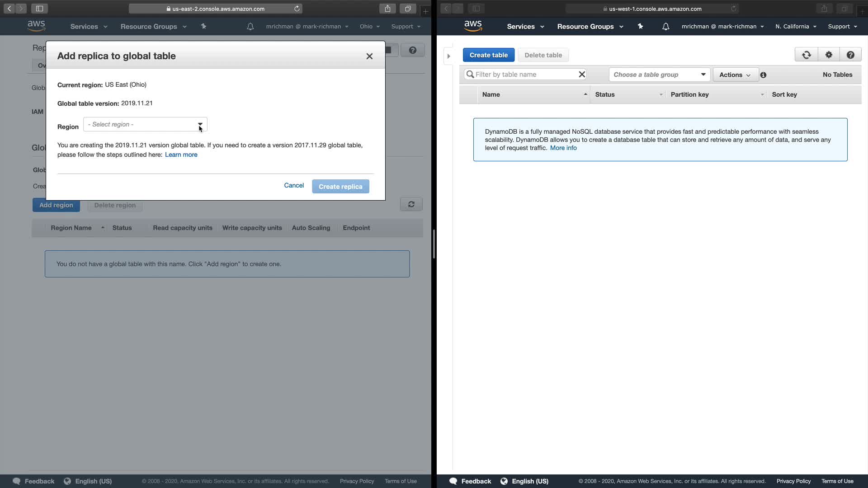Open the Actions dropdown menu
Screen dimensions: 868x488
coord(735,75)
